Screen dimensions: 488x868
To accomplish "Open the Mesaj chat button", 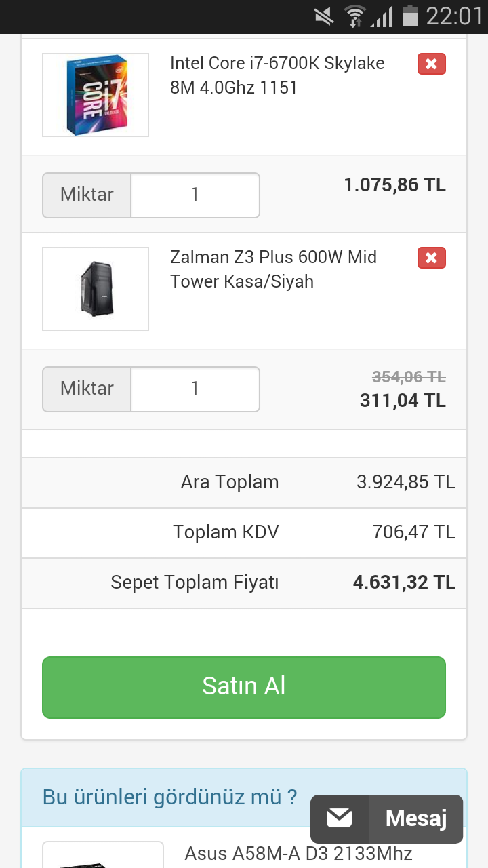I will 415,818.
